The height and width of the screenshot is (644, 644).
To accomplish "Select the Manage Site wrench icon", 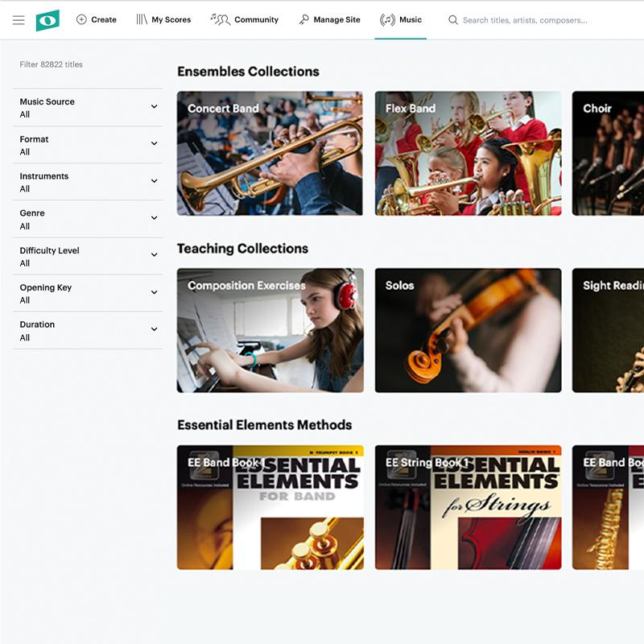I will [x=303, y=19].
